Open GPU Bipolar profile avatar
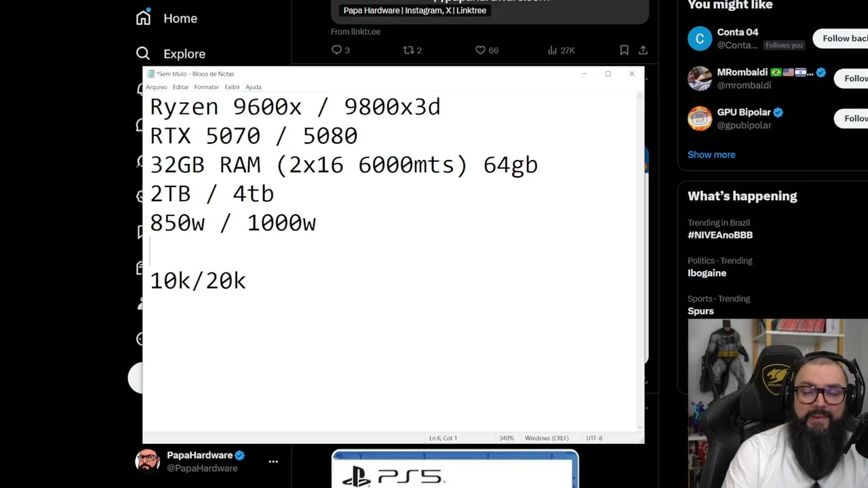 tap(700, 119)
